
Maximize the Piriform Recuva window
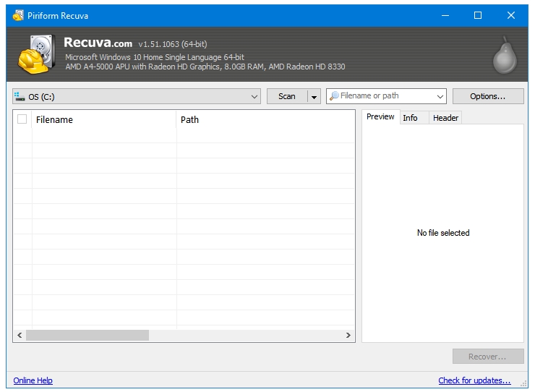click(478, 15)
